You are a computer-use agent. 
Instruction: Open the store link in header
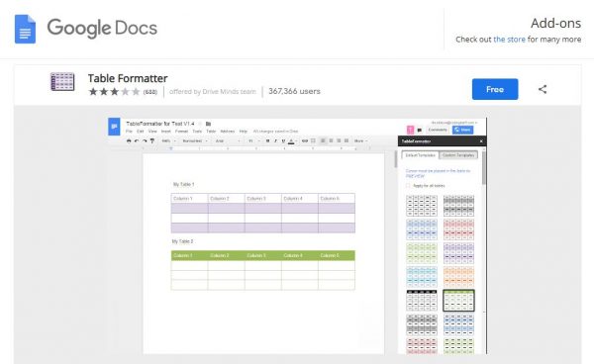(x=509, y=40)
